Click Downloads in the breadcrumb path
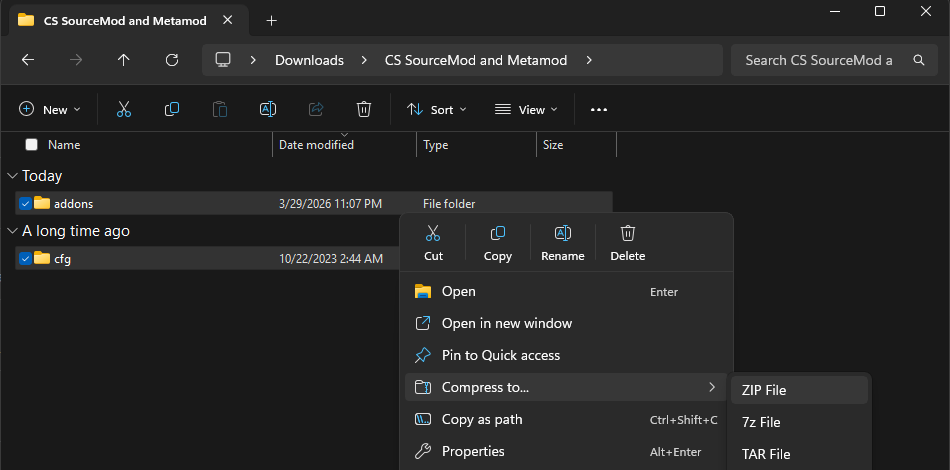The image size is (950, 470). [x=309, y=60]
